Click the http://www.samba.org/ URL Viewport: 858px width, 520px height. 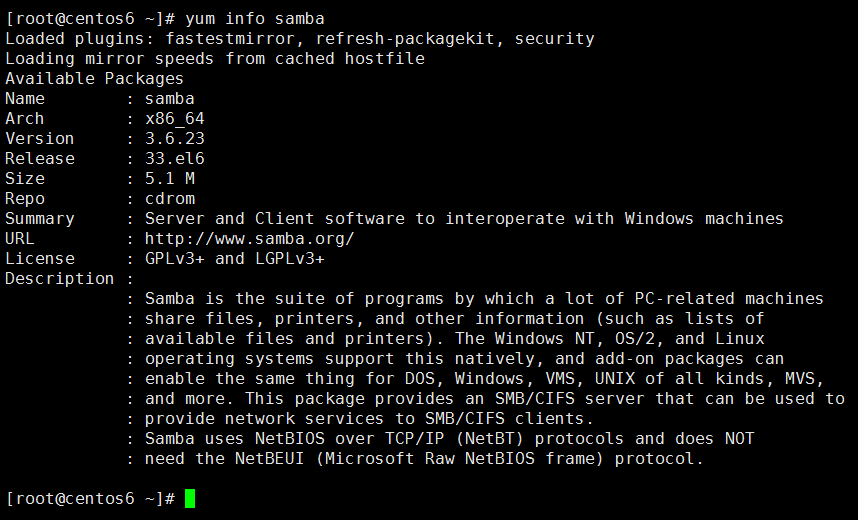[250, 239]
